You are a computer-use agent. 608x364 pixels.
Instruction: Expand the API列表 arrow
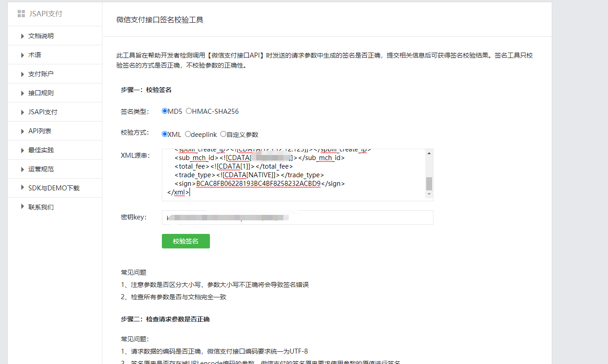23,131
